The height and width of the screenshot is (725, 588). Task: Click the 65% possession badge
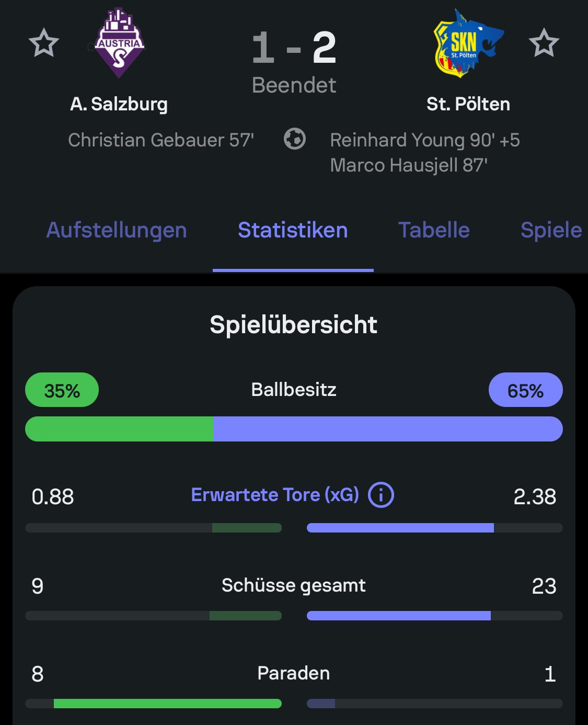(x=525, y=390)
